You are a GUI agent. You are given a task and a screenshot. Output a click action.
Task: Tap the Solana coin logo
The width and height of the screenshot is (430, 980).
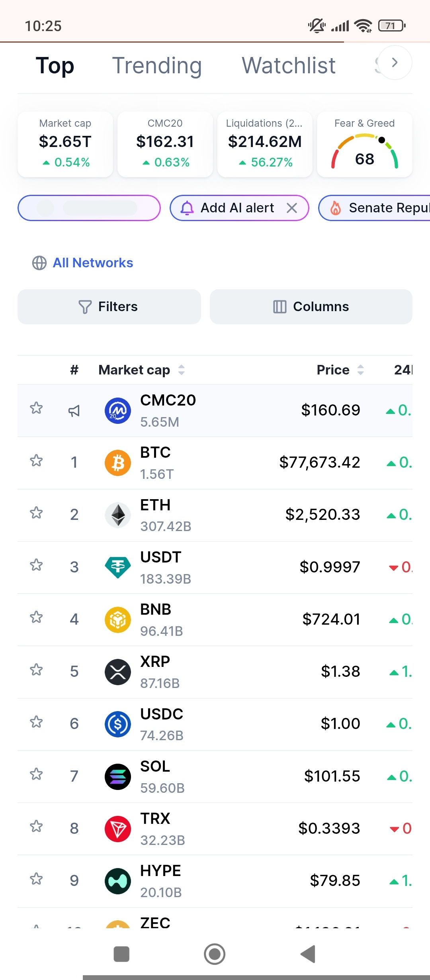pos(118,776)
